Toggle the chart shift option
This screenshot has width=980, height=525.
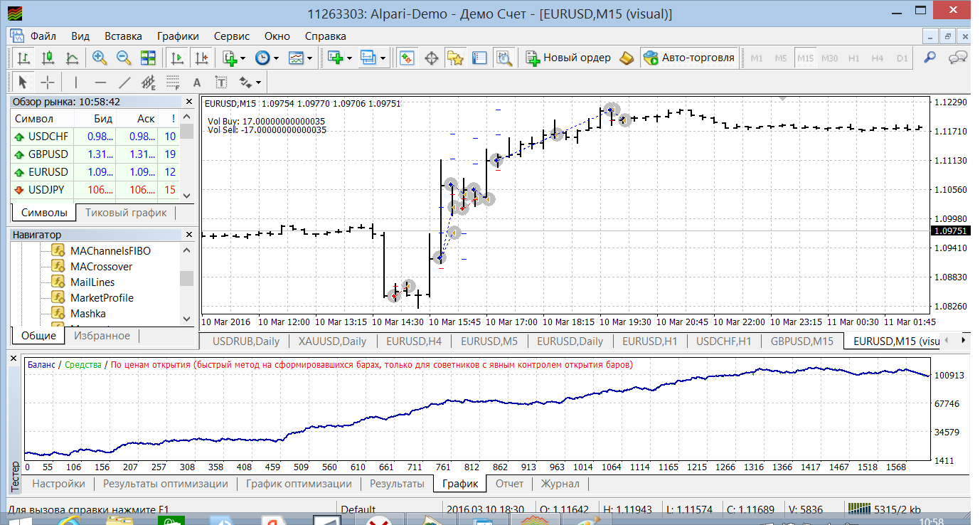202,58
